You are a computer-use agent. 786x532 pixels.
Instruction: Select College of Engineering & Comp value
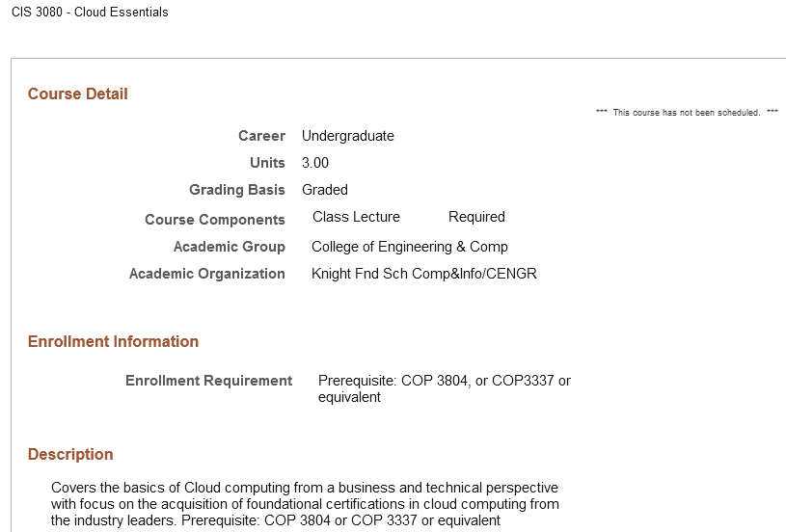click(410, 247)
